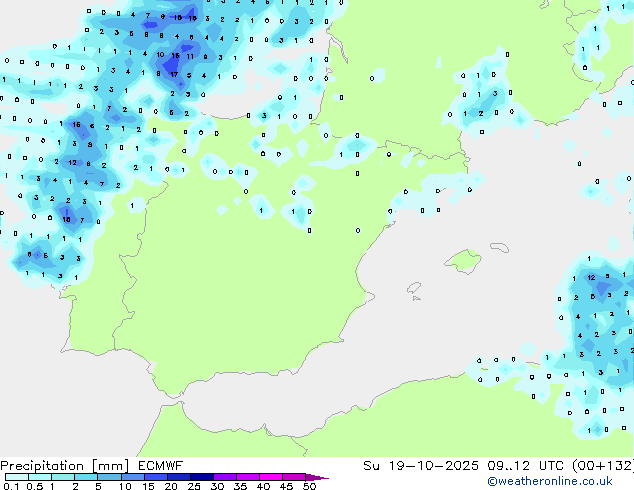Click the 1–2 mm legend color swatch
The height and width of the screenshot is (490, 634).
tap(63, 477)
